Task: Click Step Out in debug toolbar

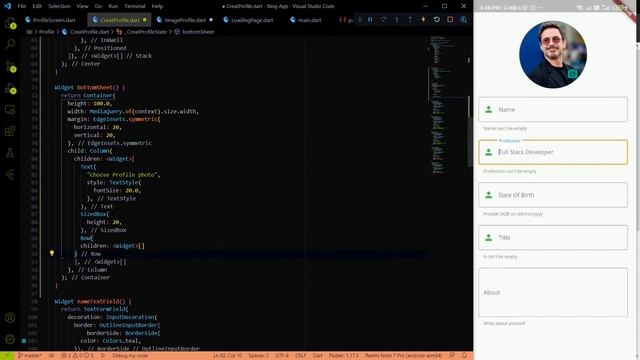Action: pyautogui.click(x=410, y=20)
